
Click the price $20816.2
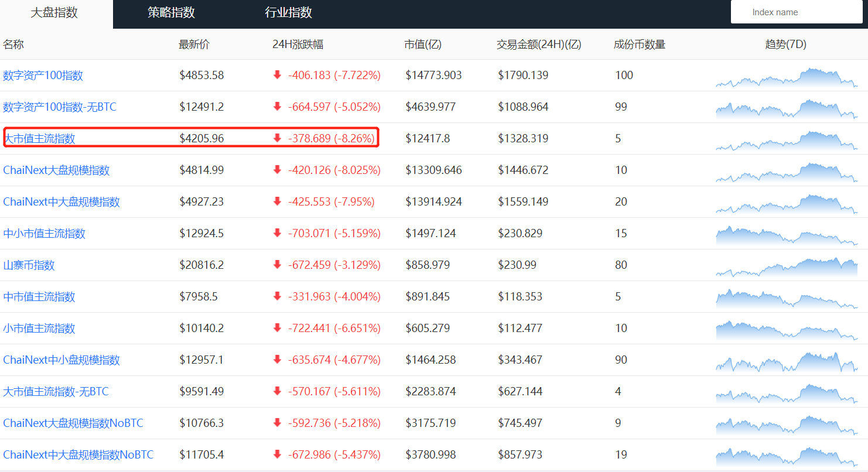tap(201, 265)
